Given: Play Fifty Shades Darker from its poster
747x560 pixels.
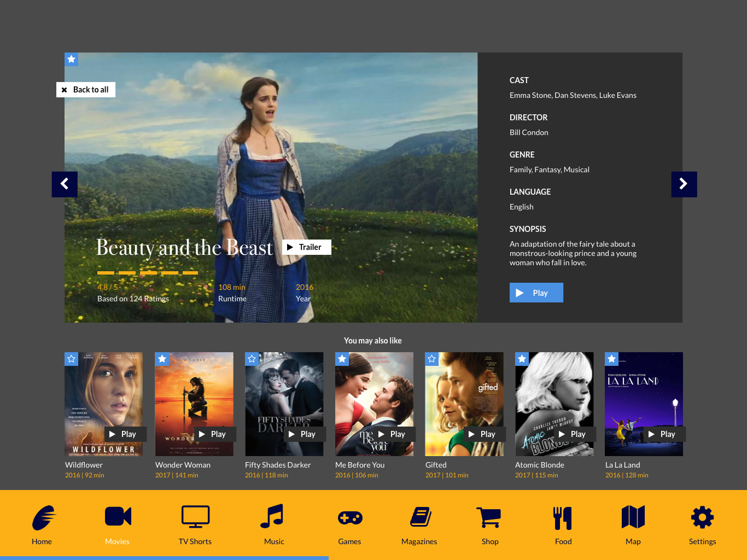Looking at the screenshot, I should tap(305, 434).
